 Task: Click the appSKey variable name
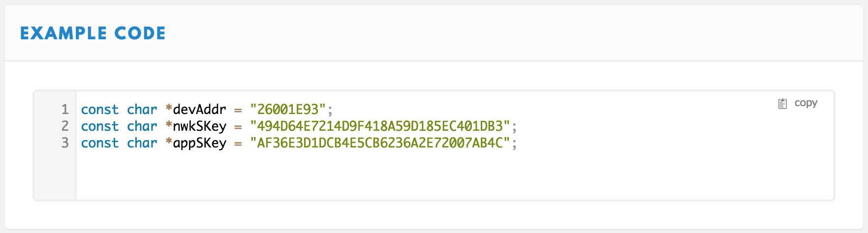coord(199,144)
